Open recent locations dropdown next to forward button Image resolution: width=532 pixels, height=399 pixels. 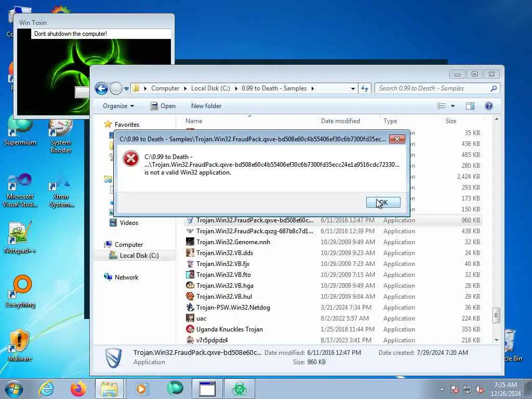[126, 88]
